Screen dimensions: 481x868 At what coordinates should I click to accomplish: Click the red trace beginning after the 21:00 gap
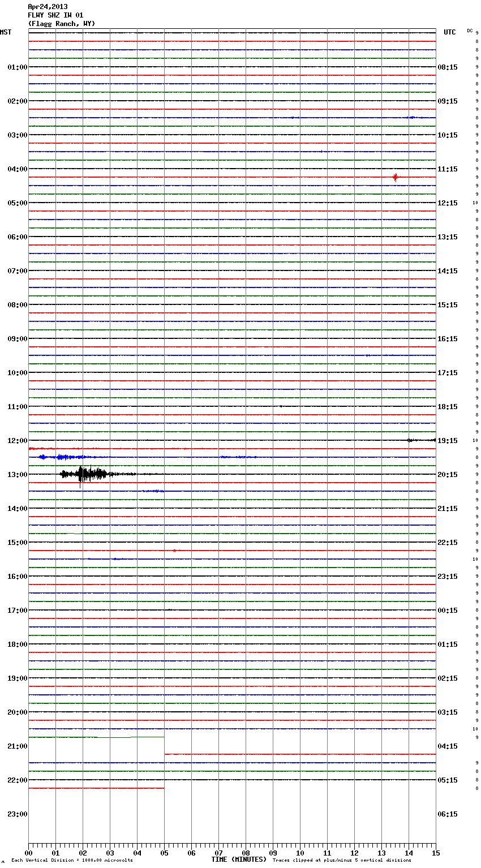coord(300,754)
